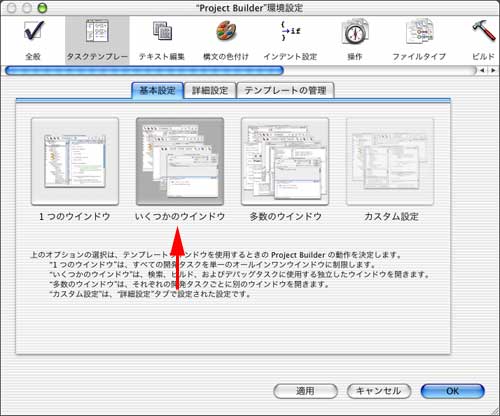The image size is (500, 416).
Task: Click the green zoom window button
Action: (42, 8)
